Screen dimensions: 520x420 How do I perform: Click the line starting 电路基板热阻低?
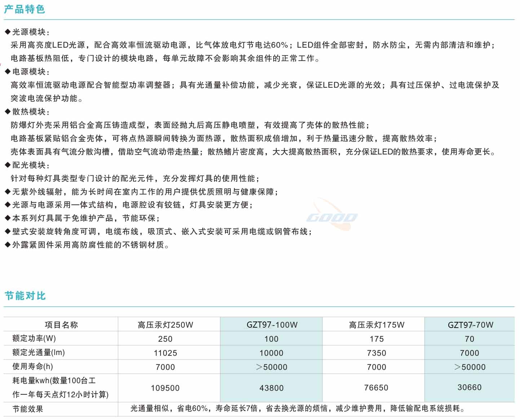pos(165,58)
